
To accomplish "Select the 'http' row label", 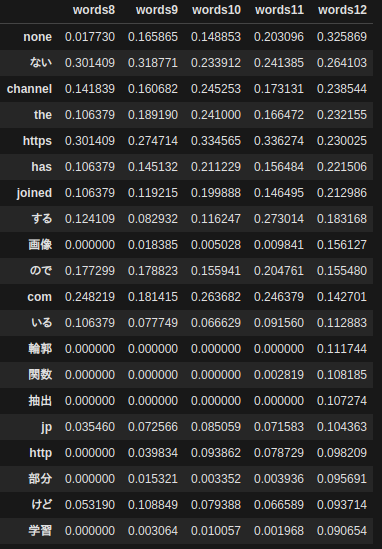I will [x=41, y=453].
